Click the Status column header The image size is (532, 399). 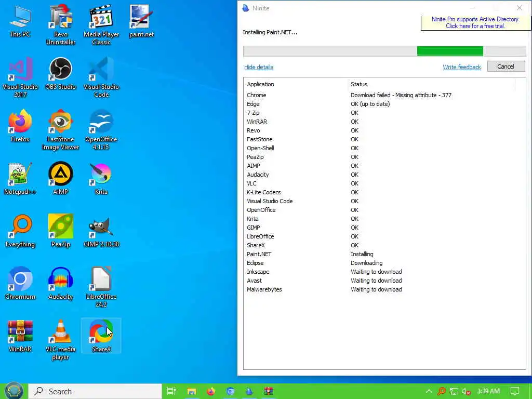358,84
